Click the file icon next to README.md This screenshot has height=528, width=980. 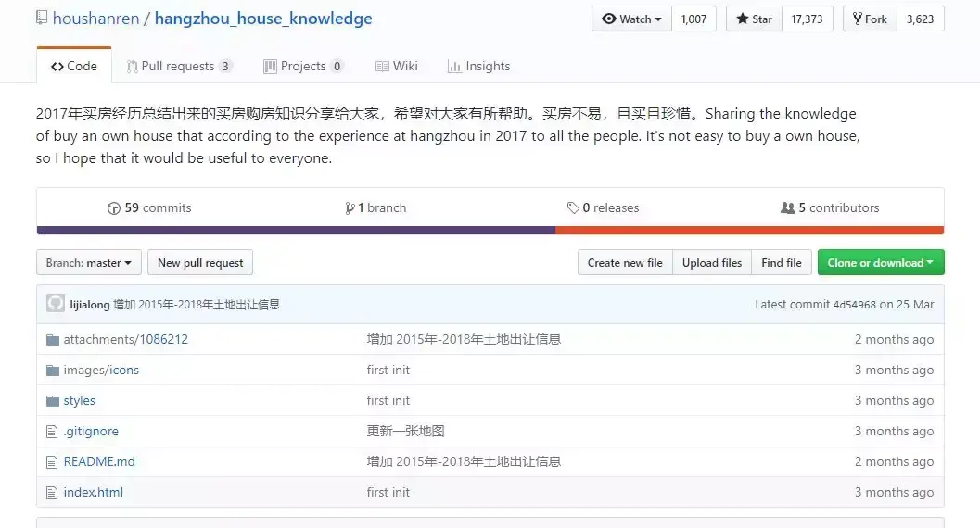click(53, 461)
